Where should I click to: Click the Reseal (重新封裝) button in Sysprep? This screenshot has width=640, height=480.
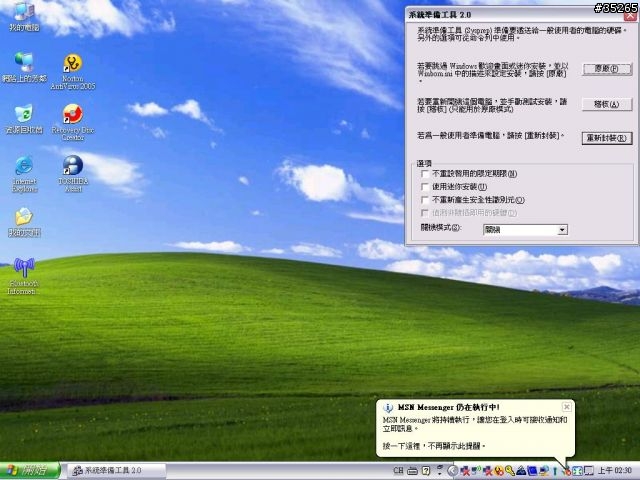click(607, 138)
